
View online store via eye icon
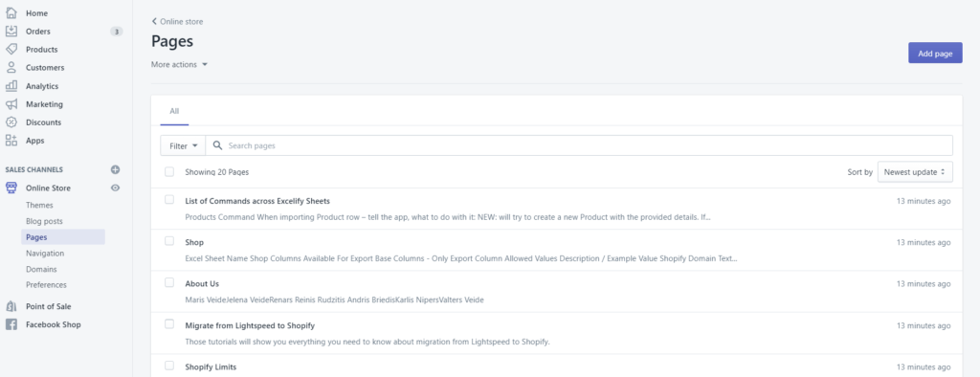point(115,188)
